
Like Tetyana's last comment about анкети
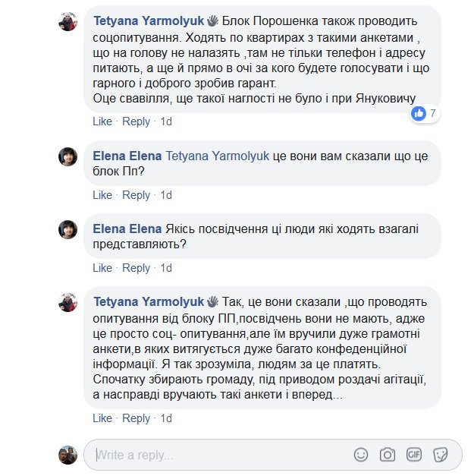[x=102, y=418]
